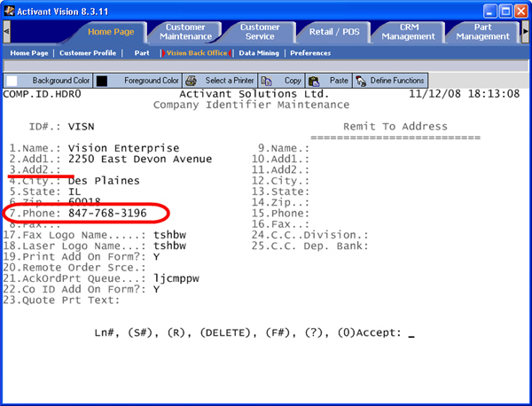Close the Activant Vision window
532x406 pixels.
520,12
